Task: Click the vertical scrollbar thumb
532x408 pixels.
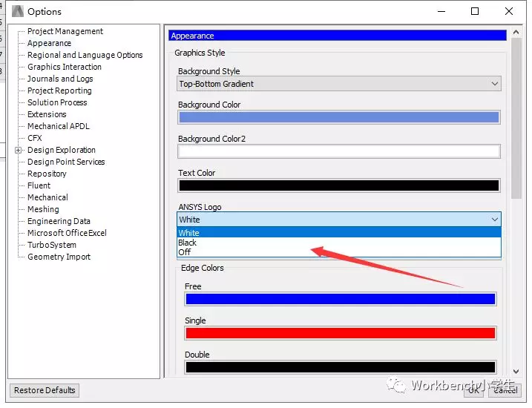Action: (516, 119)
